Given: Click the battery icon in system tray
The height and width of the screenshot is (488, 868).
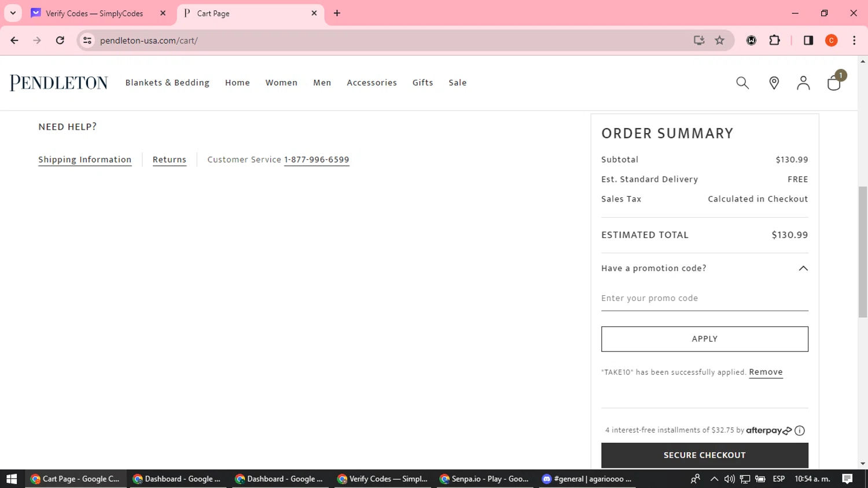Looking at the screenshot, I should click(760, 479).
